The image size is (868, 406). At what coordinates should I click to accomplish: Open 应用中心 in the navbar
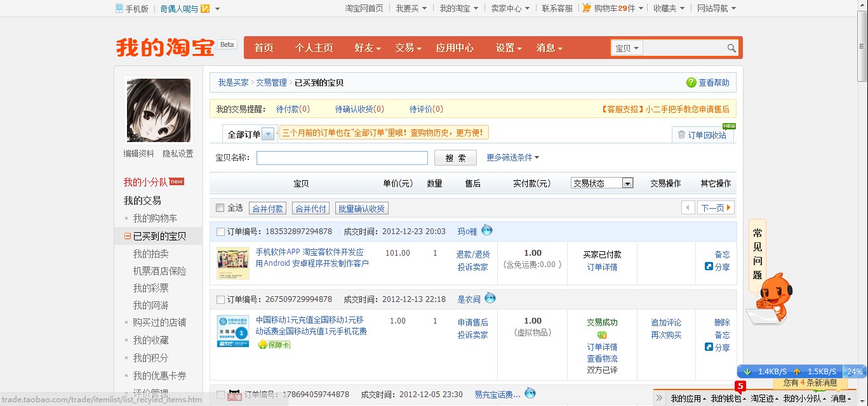pos(455,48)
